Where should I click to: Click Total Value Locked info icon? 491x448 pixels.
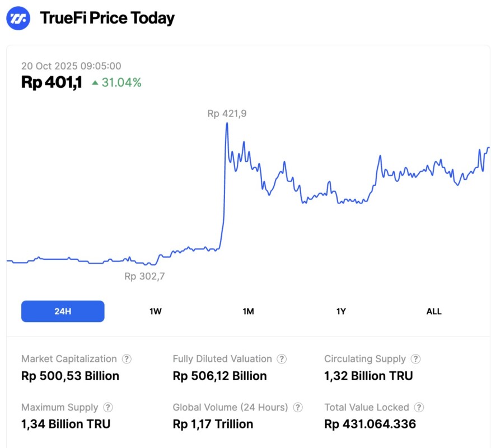(419, 408)
